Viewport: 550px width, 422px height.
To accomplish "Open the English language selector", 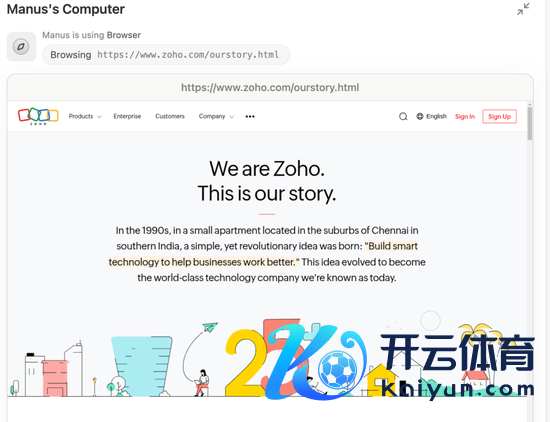I will 431,116.
